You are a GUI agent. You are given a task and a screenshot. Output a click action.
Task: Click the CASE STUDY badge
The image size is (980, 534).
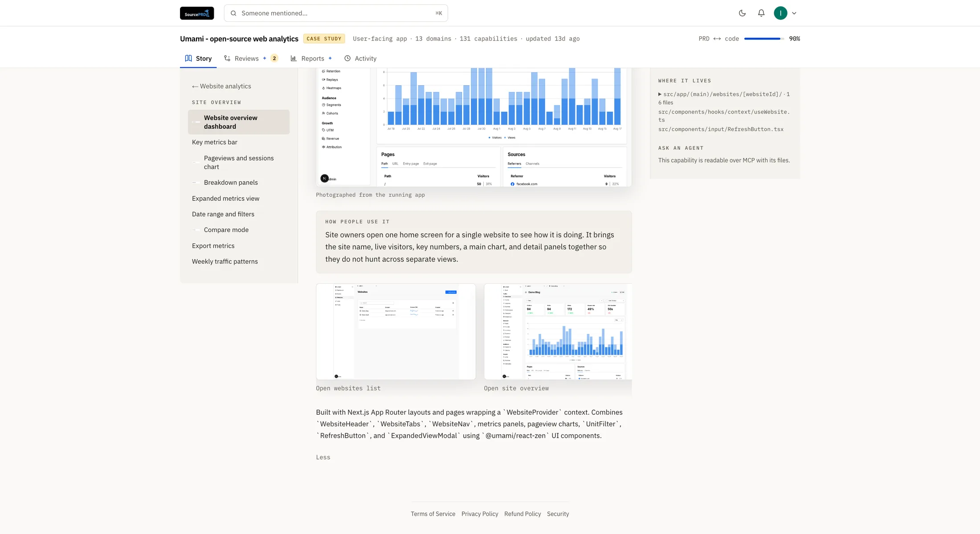324,39
